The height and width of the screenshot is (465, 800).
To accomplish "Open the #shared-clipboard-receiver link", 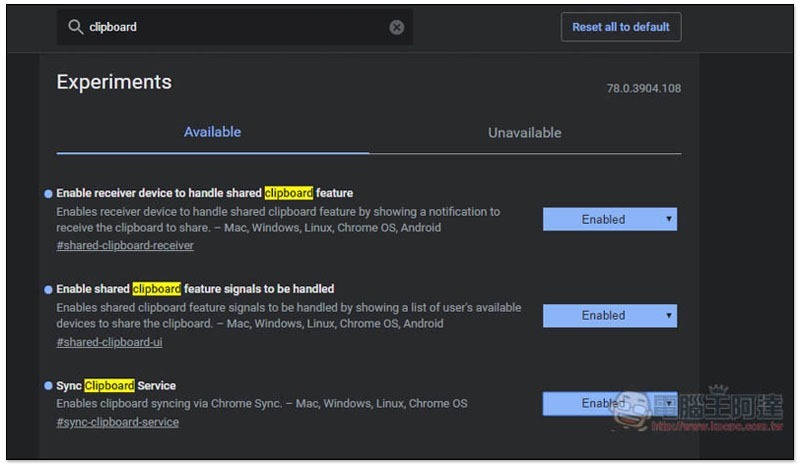I will point(125,245).
